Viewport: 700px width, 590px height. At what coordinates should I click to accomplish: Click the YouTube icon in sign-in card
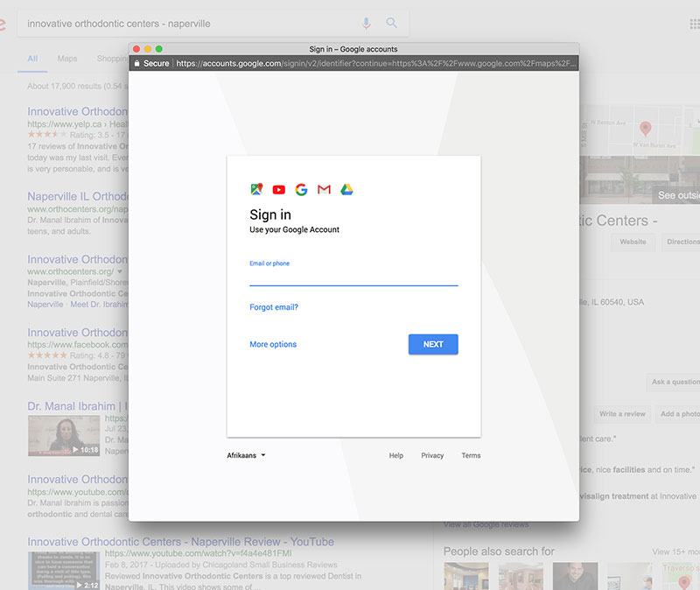279,190
